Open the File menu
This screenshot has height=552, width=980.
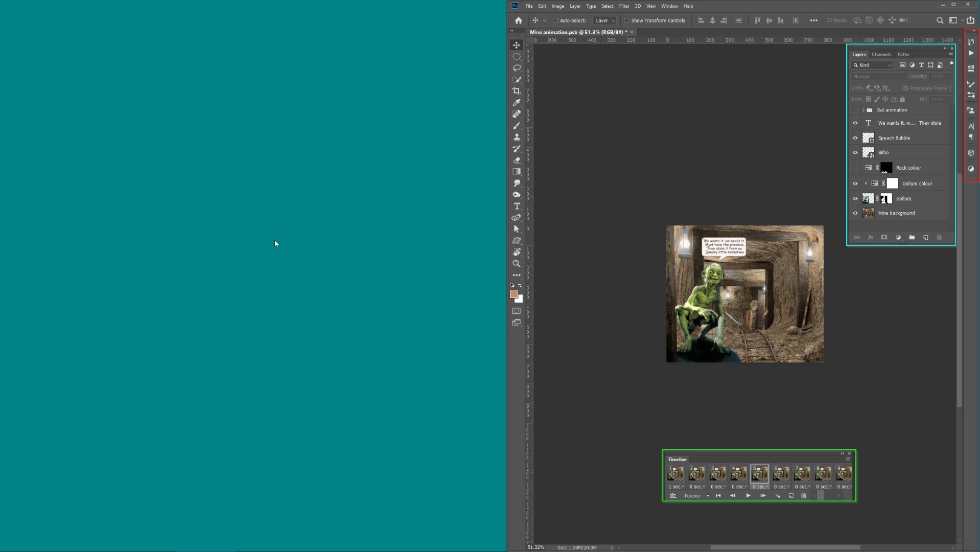click(529, 6)
